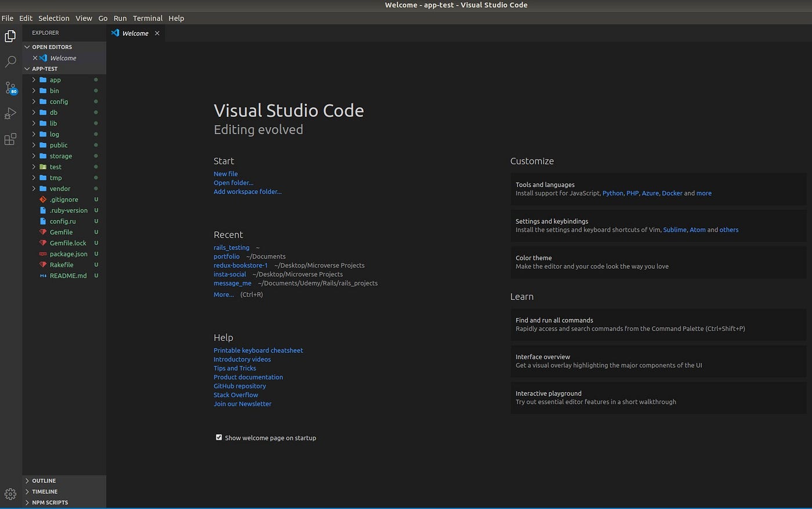Expand the NPM Scripts section
This screenshot has height=509, width=812.
tap(49, 503)
